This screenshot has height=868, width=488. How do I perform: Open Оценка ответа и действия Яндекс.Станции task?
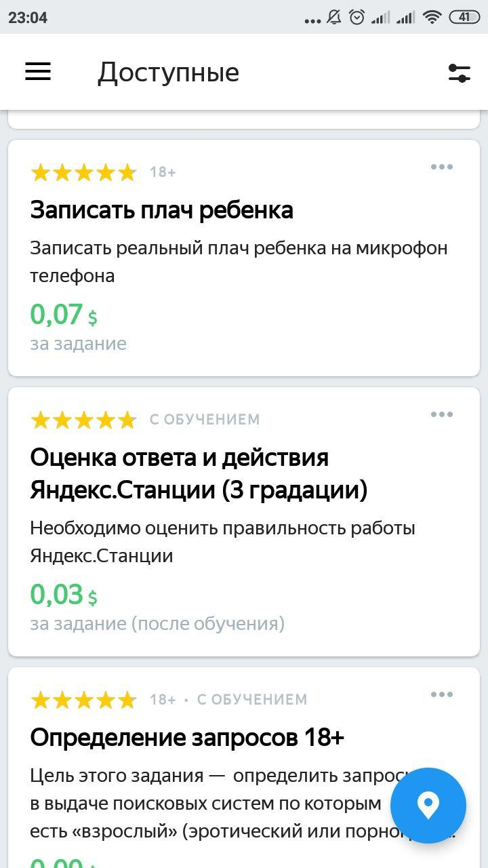click(198, 473)
